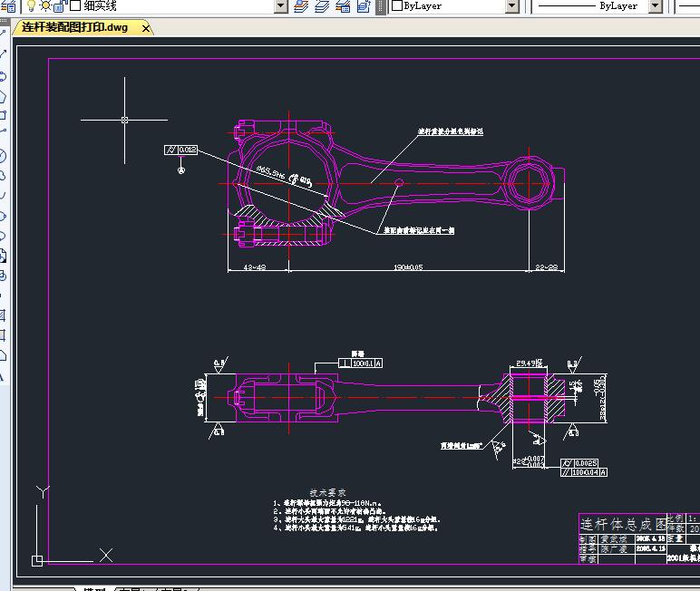Select the Circle tool
Screen dimensions: 700x591
(x=3, y=156)
